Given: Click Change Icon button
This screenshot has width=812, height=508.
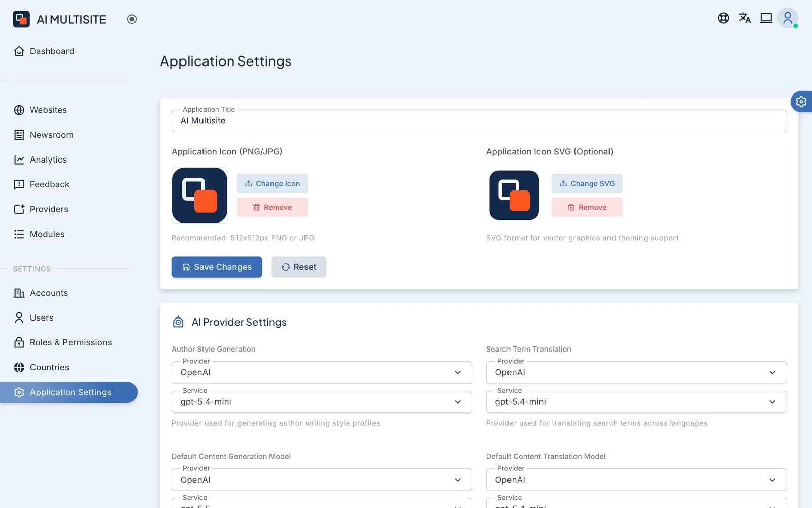Looking at the screenshot, I should (x=272, y=183).
